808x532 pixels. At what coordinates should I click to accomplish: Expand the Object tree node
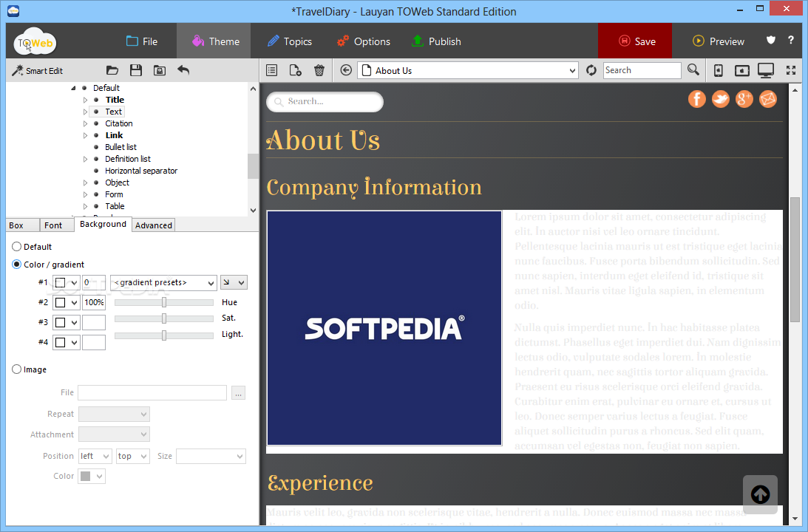(86, 183)
